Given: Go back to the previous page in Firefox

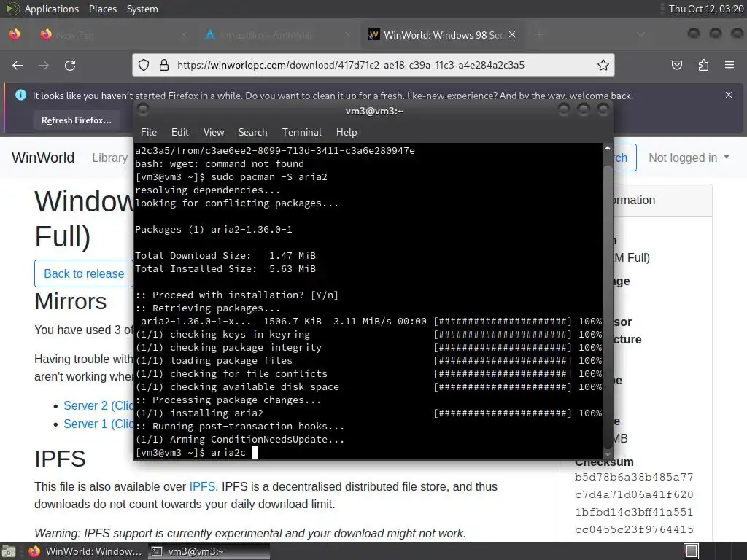Looking at the screenshot, I should tap(18, 65).
